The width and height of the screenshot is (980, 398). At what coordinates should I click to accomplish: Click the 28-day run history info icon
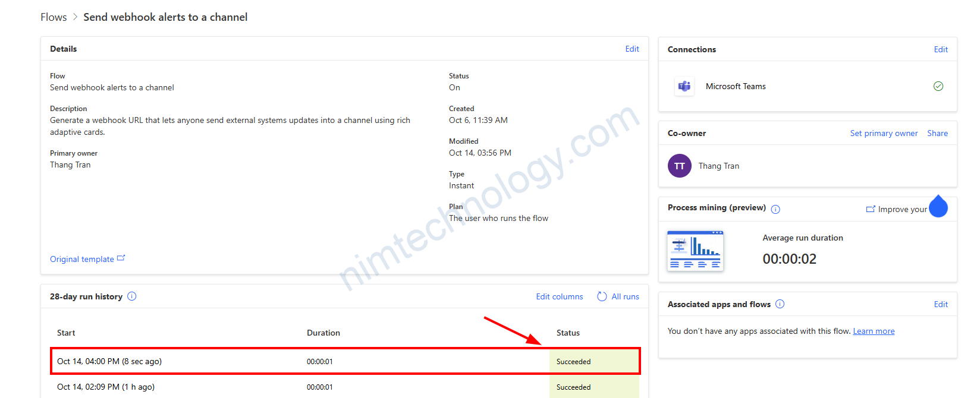132,296
